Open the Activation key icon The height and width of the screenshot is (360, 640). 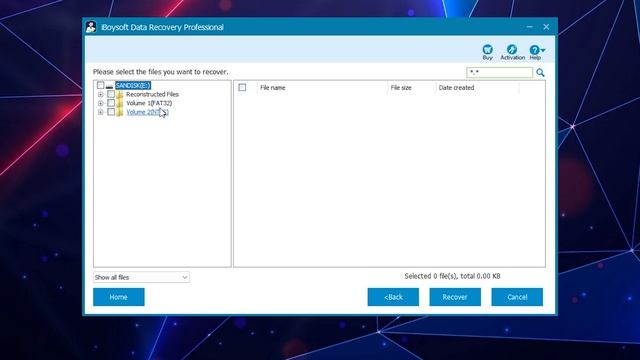(x=512, y=49)
